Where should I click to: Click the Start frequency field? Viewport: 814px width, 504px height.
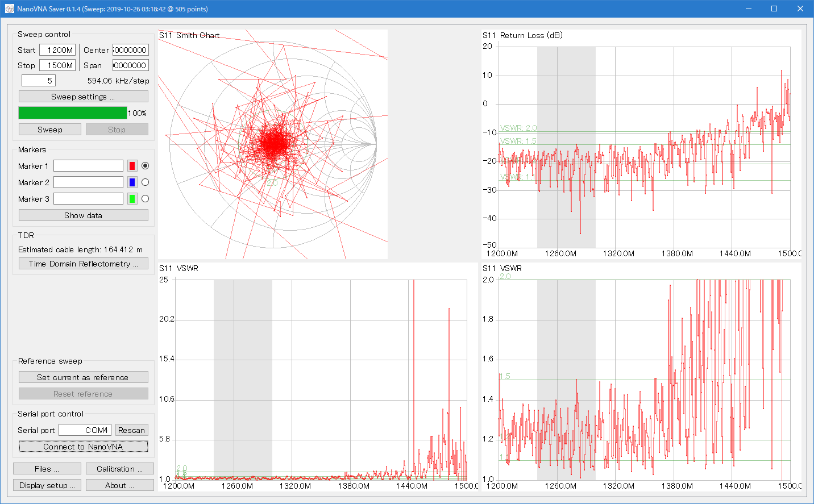57,50
